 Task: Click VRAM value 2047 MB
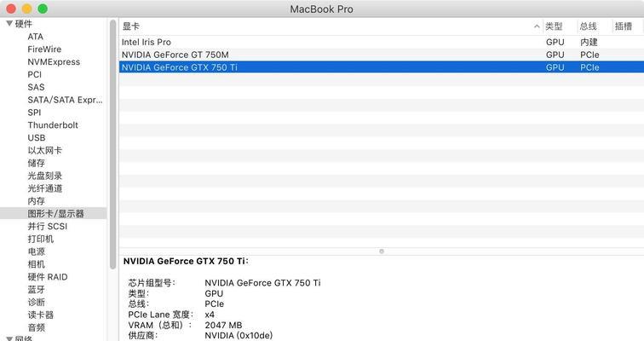[x=223, y=325]
